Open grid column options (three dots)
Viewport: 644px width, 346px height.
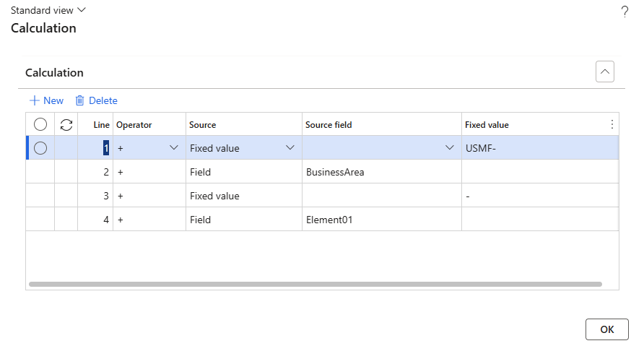612,124
